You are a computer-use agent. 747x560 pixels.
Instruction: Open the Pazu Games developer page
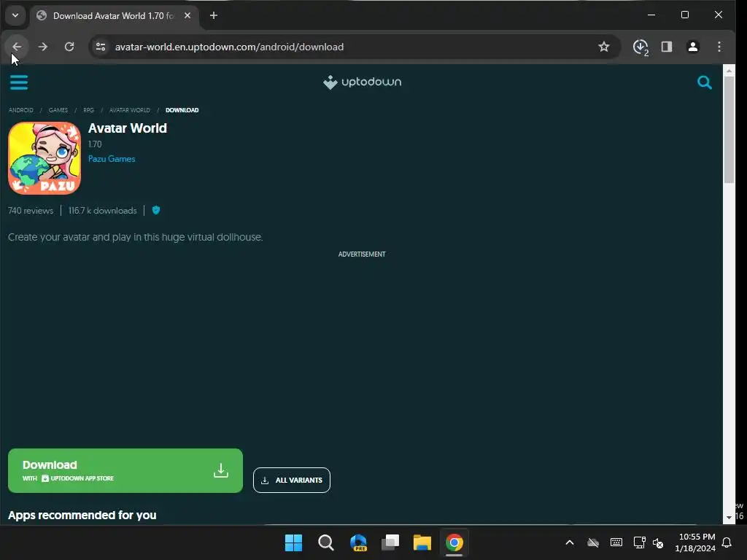(x=112, y=159)
